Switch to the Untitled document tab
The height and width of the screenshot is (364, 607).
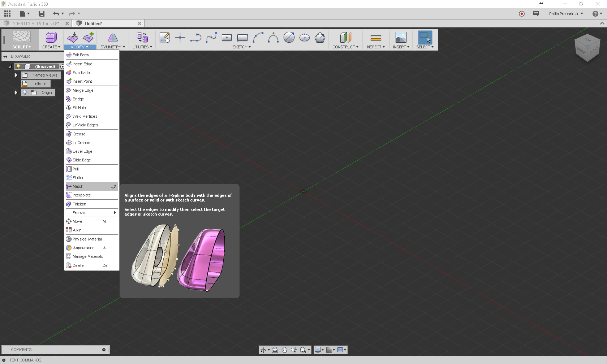[x=94, y=23]
